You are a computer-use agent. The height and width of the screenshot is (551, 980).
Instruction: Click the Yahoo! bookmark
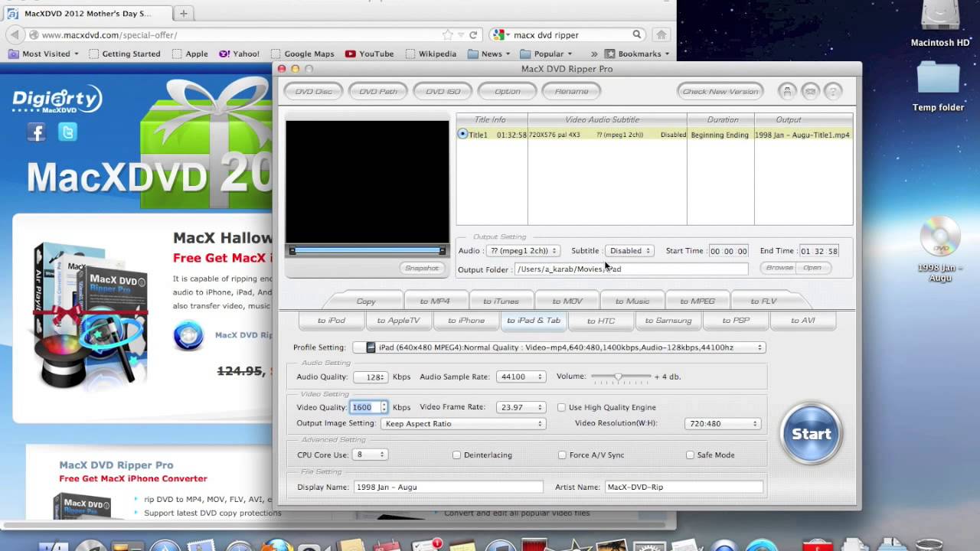(239, 54)
